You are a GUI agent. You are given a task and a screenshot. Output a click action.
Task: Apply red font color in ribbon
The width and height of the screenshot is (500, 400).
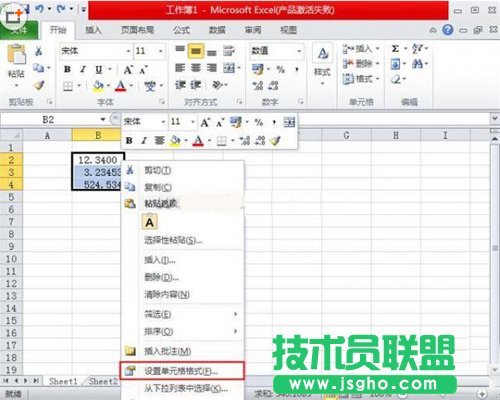click(121, 86)
